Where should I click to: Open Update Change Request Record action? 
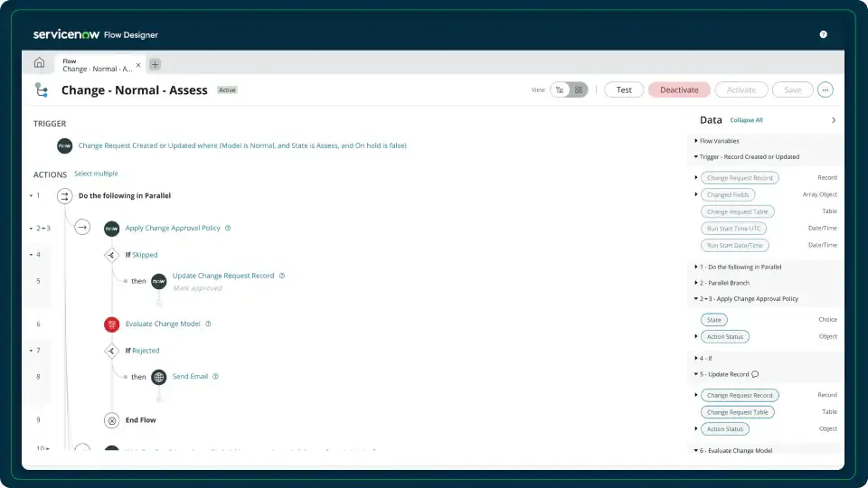(x=223, y=276)
